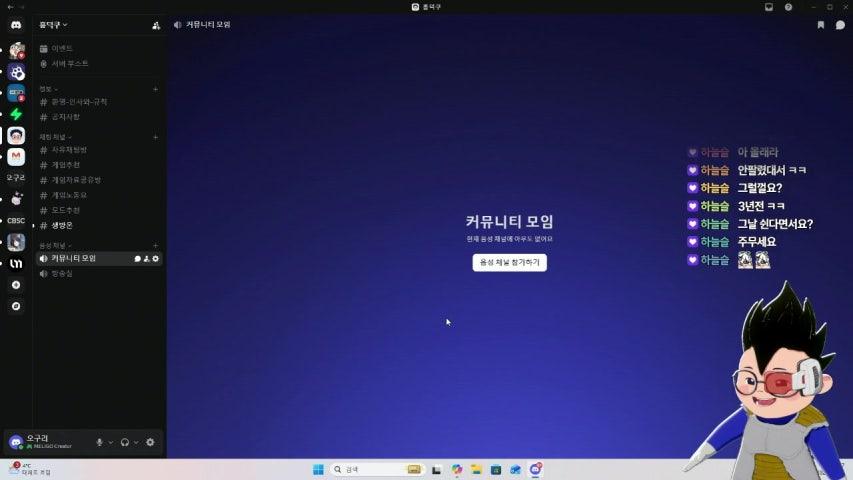This screenshot has width=853, height=480.
Task: Open the top server avatar with heart badge
Action: 16,51
